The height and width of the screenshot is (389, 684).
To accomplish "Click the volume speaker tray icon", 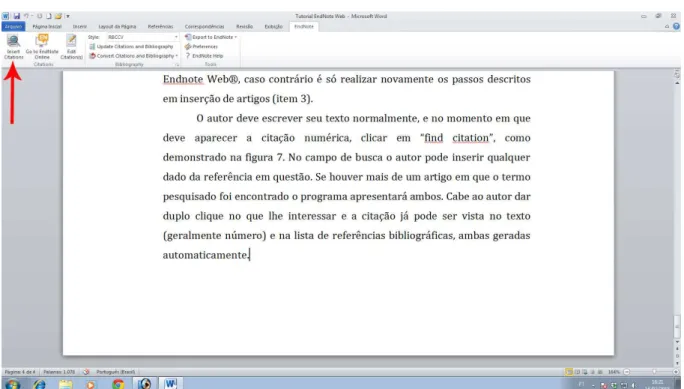I will click(x=633, y=385).
